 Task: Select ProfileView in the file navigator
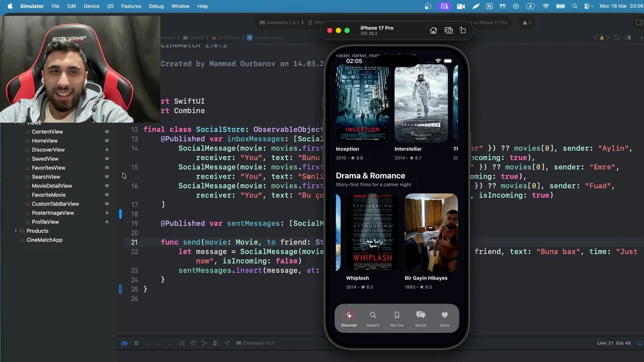pos(45,222)
